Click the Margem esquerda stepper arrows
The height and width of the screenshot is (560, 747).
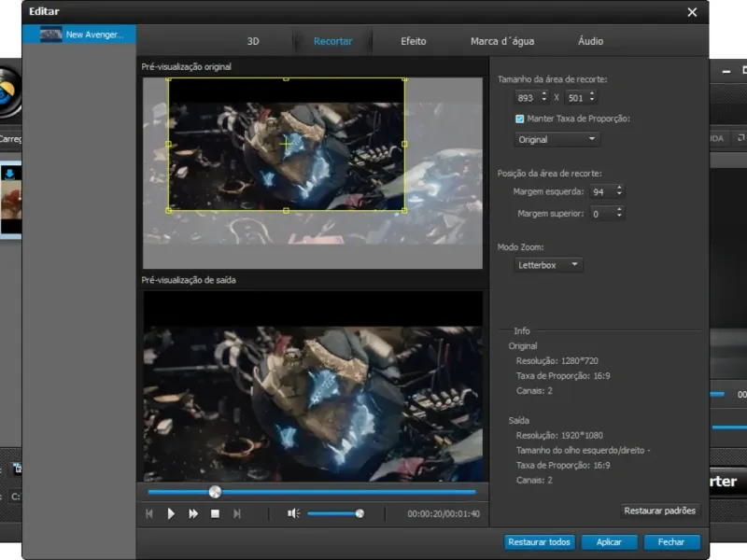coord(618,191)
